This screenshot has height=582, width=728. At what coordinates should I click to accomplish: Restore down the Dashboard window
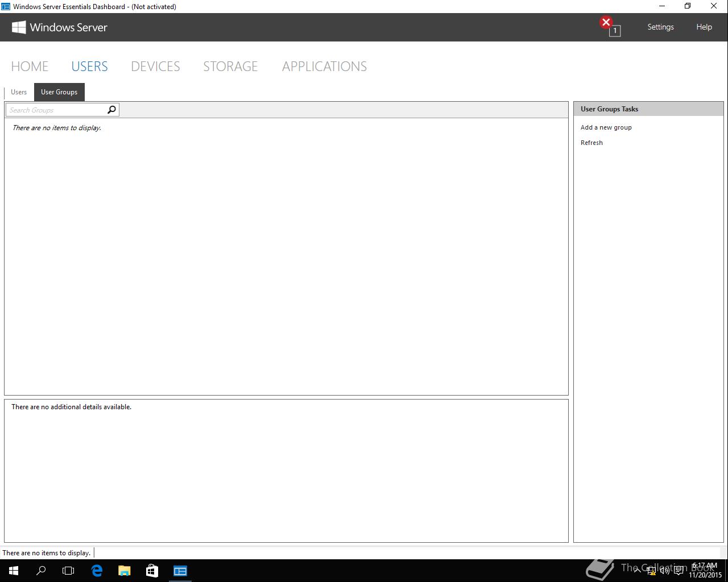point(688,6)
